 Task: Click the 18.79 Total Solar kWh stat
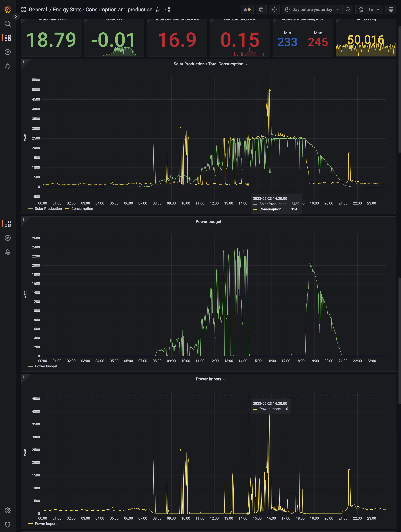coord(51,40)
